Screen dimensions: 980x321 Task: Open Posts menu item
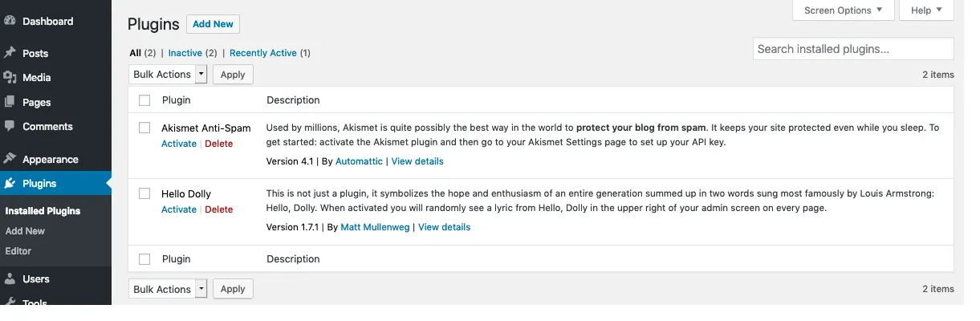coord(35,53)
